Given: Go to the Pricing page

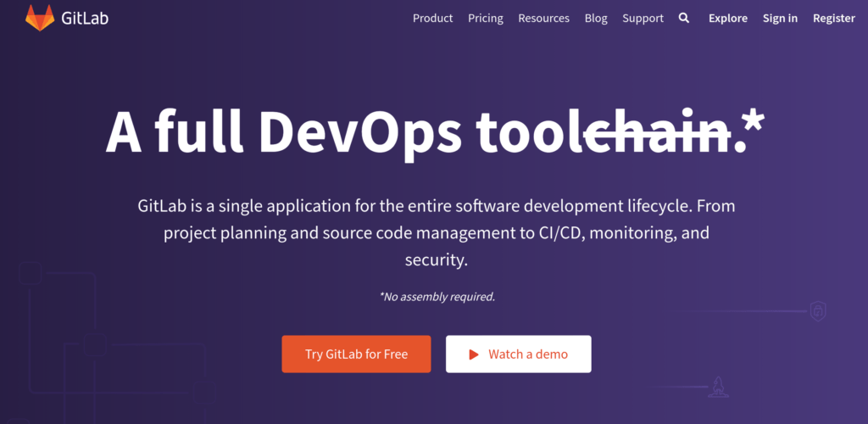Looking at the screenshot, I should coord(486,19).
